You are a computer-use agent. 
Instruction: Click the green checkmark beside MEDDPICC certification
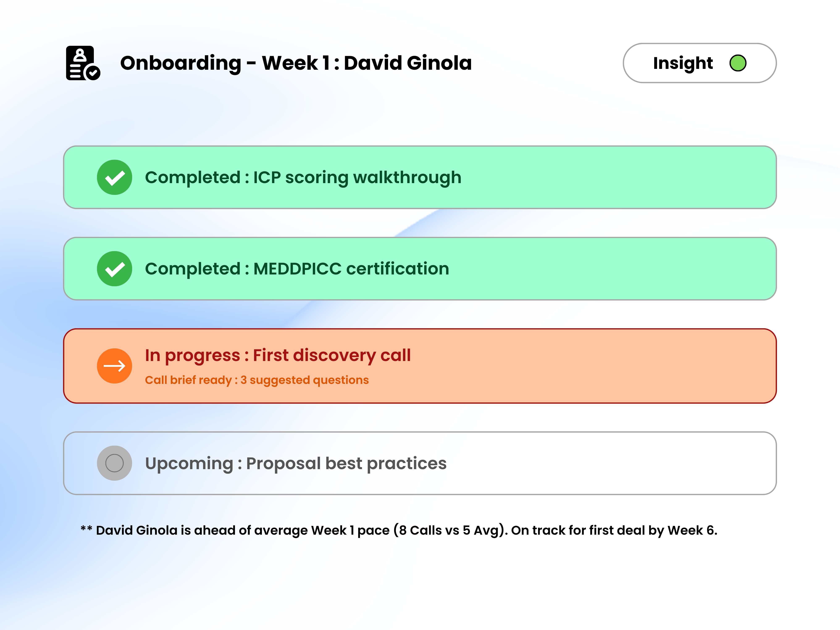click(114, 269)
